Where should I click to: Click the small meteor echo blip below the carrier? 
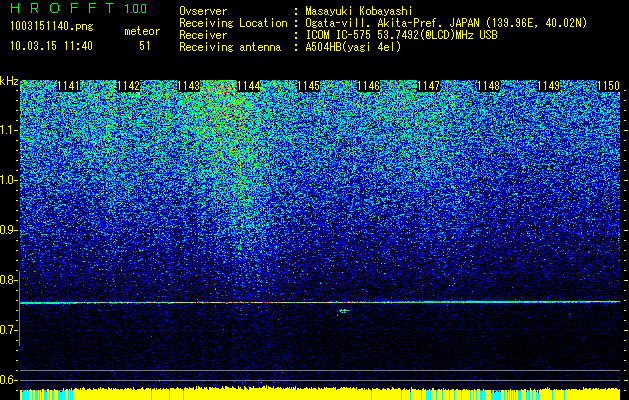(x=343, y=311)
